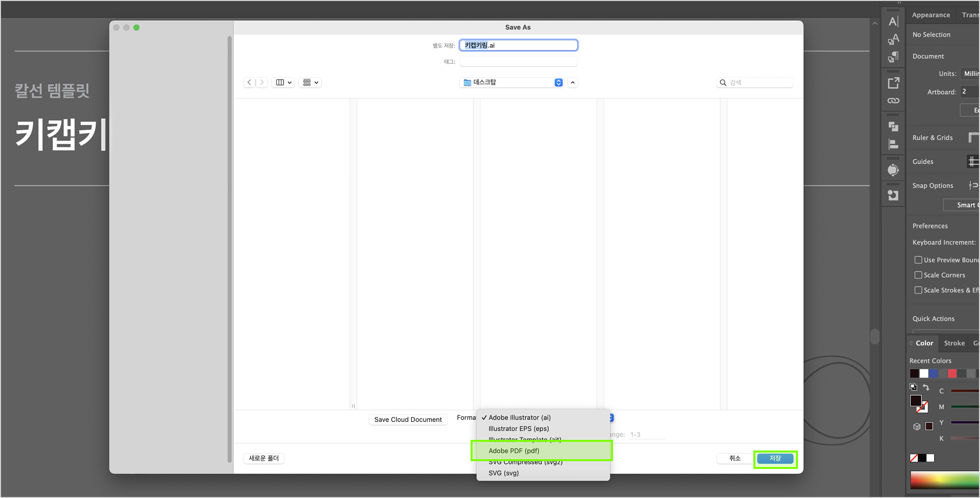Toggle the Scale Corners checkbox
The height and width of the screenshot is (498, 980).
pyautogui.click(x=918, y=275)
